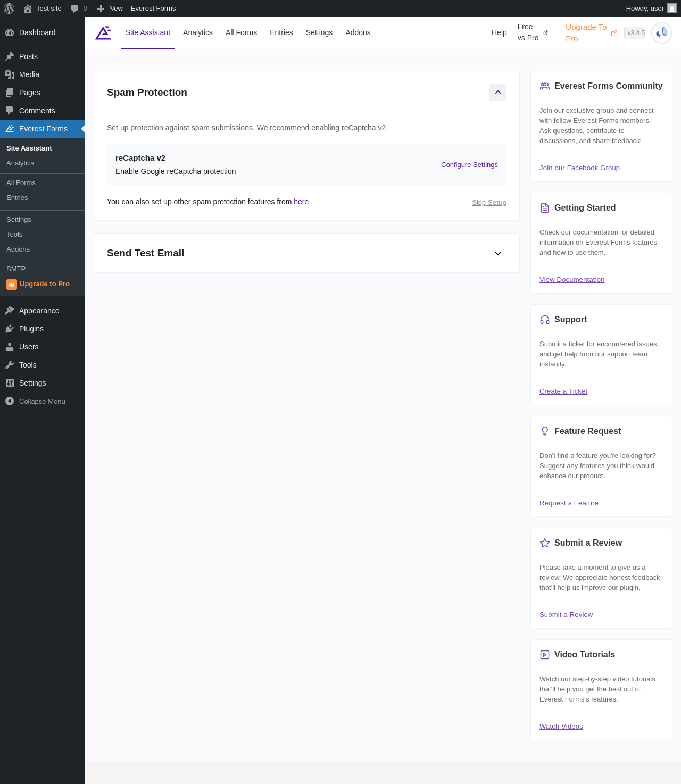This screenshot has width=681, height=784.
Task: Open the announcements megaphone icon
Action: pyautogui.click(x=662, y=33)
